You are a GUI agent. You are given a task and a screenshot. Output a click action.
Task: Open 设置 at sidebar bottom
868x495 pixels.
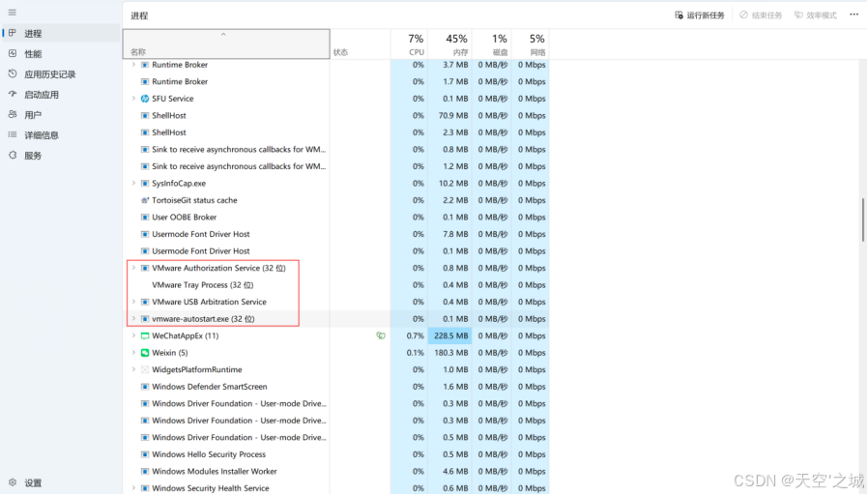[x=60, y=482]
